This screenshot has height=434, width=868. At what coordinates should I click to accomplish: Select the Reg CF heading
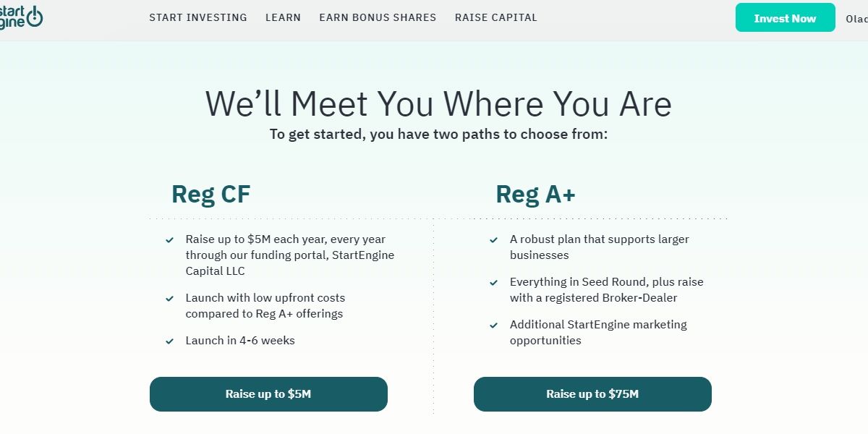click(x=210, y=194)
